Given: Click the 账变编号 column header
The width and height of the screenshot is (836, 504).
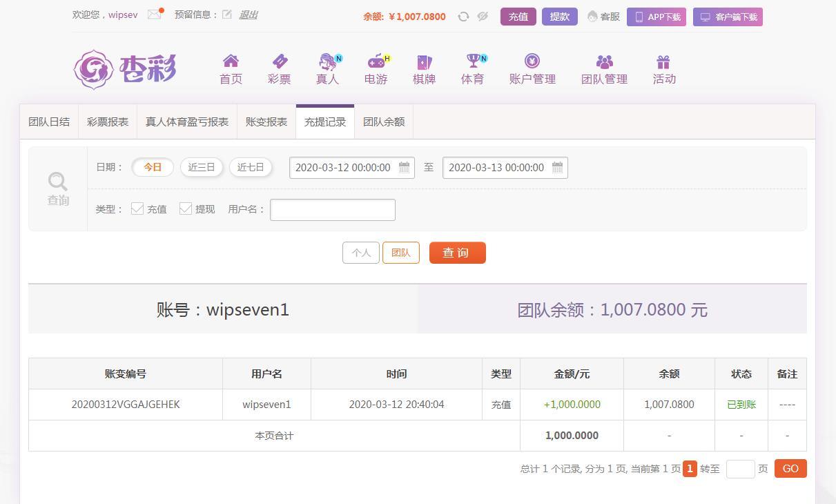Looking at the screenshot, I should pos(126,374).
